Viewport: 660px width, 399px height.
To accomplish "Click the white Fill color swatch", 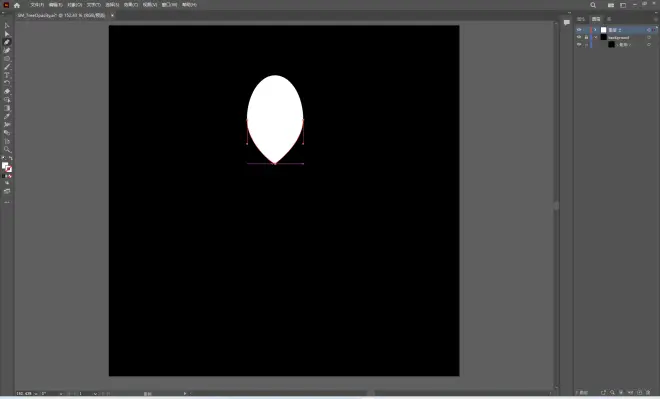I will pyautogui.click(x=5, y=165).
